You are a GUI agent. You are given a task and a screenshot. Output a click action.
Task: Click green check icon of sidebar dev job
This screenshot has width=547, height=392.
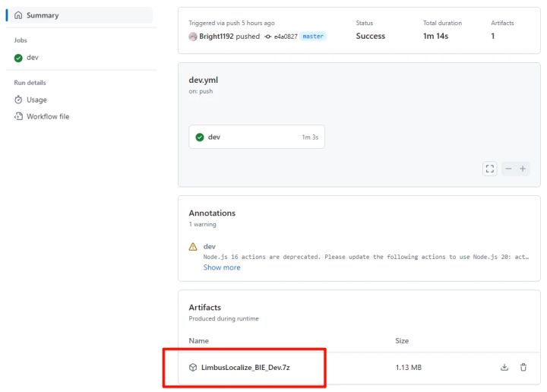pos(18,58)
